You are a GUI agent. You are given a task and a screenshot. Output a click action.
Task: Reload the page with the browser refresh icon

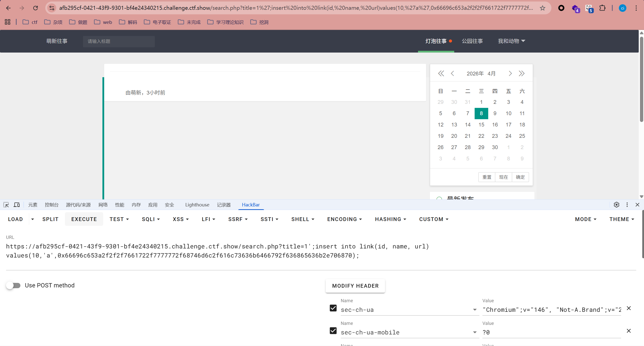[x=35, y=8]
